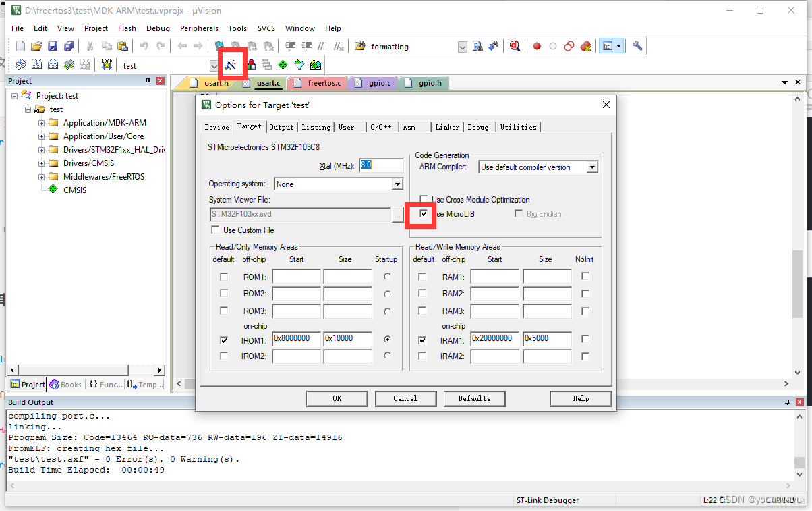Click the Save All icon
The height and width of the screenshot is (511, 812).
pos(69,47)
